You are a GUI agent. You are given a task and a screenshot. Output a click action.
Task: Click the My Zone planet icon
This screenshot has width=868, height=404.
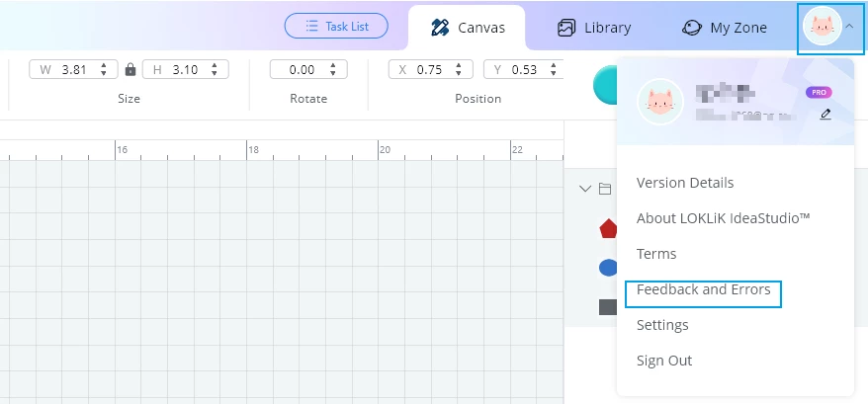pyautogui.click(x=692, y=28)
